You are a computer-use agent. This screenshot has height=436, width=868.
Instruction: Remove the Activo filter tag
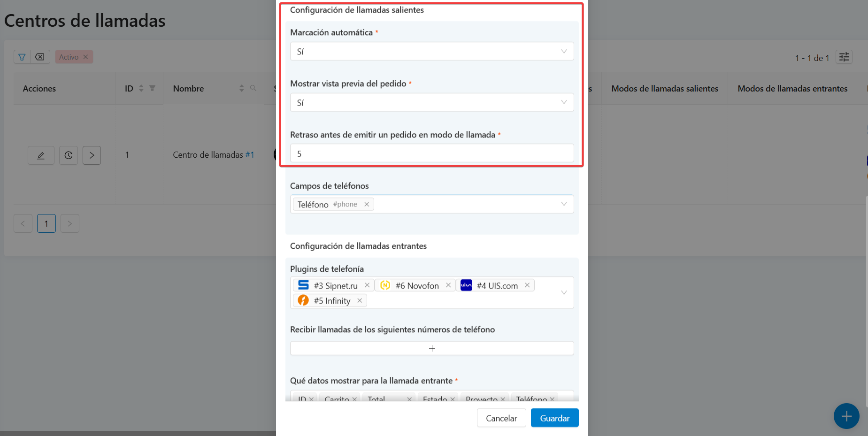(x=85, y=57)
